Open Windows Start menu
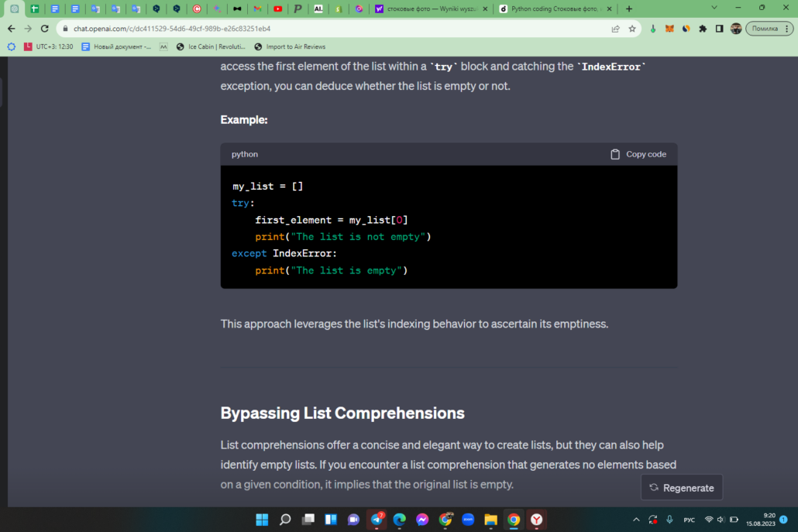Viewport: 798px width, 532px height. [262, 520]
